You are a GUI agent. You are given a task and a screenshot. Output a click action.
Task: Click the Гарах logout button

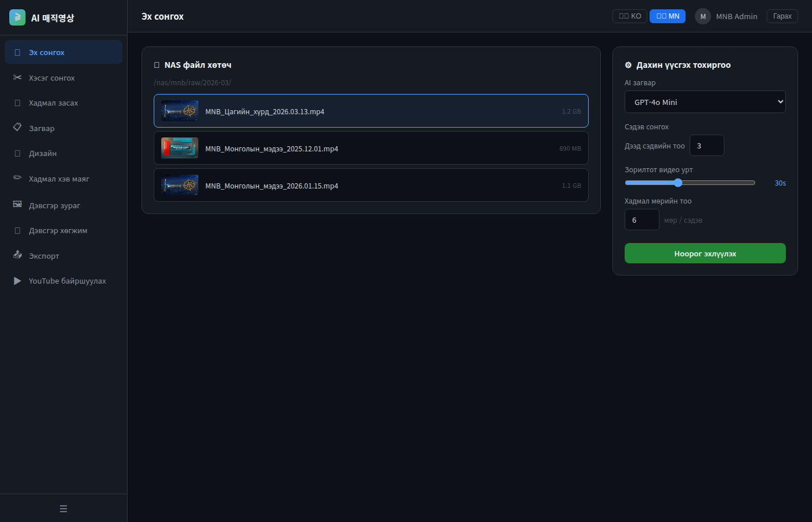782,16
